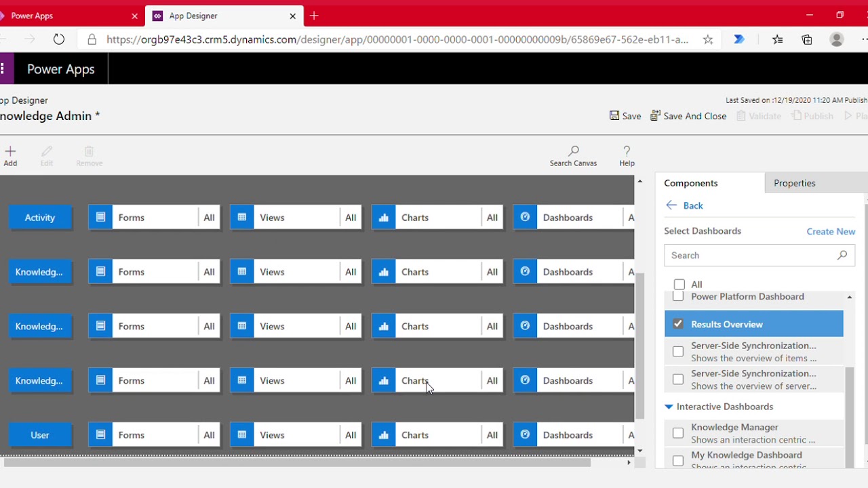868x488 pixels.
Task: Check the All dashboards checkbox
Action: [679, 285]
